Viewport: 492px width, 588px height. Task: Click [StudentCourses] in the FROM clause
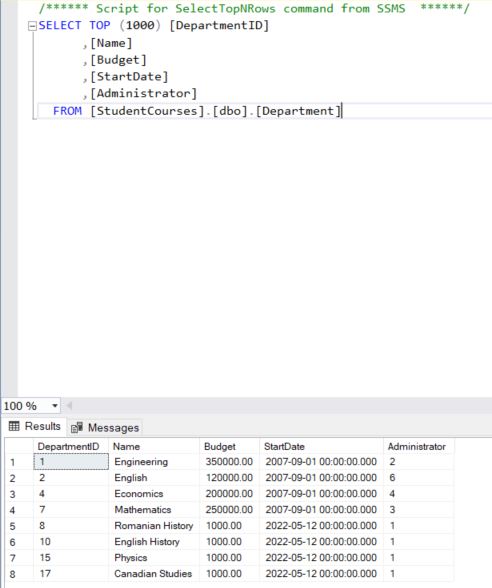(147, 111)
